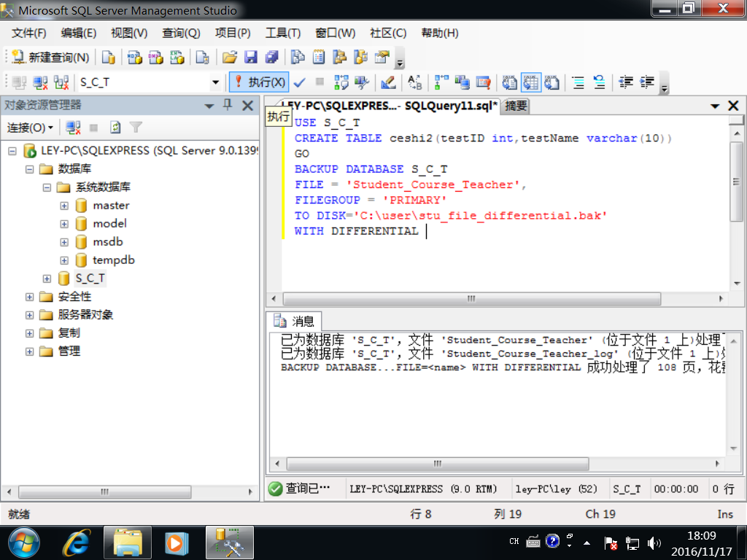This screenshot has height=560, width=747.
Task: Select the 服务器对象 folder
Action: click(x=85, y=315)
